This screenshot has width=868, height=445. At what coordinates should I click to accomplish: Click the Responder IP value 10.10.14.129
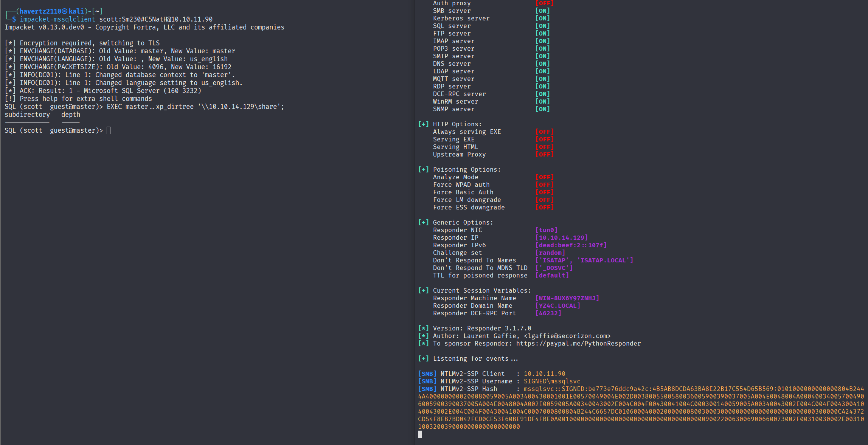[x=561, y=238]
